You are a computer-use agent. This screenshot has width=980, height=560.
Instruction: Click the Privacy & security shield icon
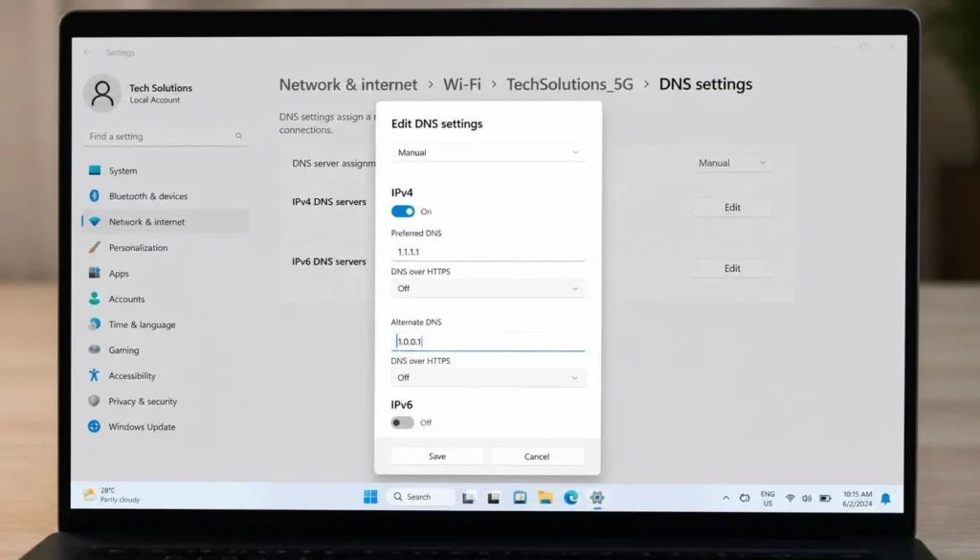(x=95, y=401)
